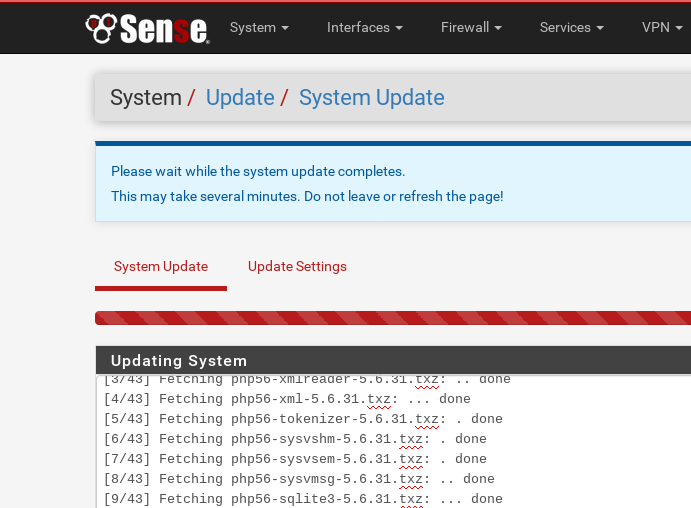Click the striped red progress bar
Screen dimensions: 691x508
click(x=393, y=318)
